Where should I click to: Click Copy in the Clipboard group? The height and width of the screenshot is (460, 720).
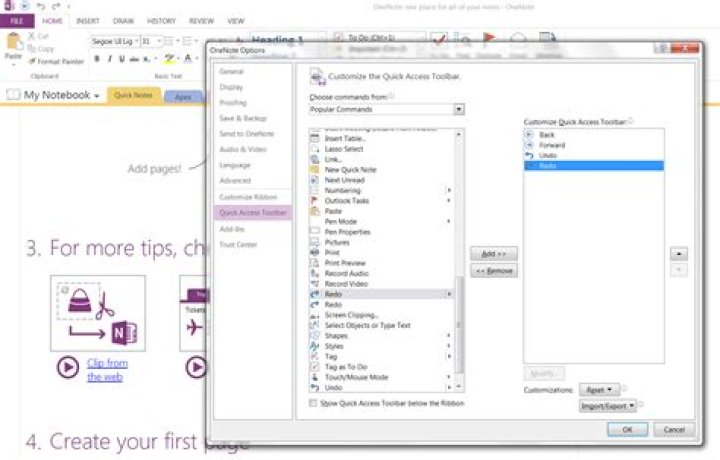(40, 49)
